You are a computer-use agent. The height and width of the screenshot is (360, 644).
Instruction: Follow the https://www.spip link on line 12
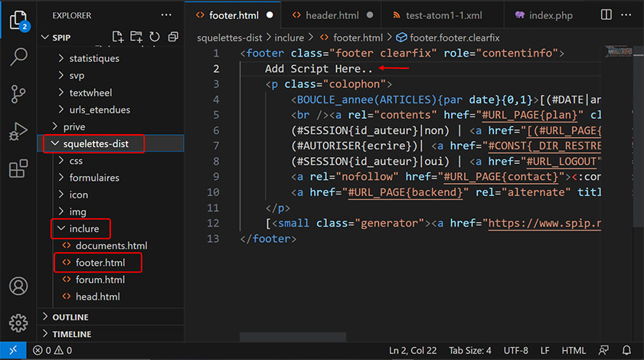(544, 223)
